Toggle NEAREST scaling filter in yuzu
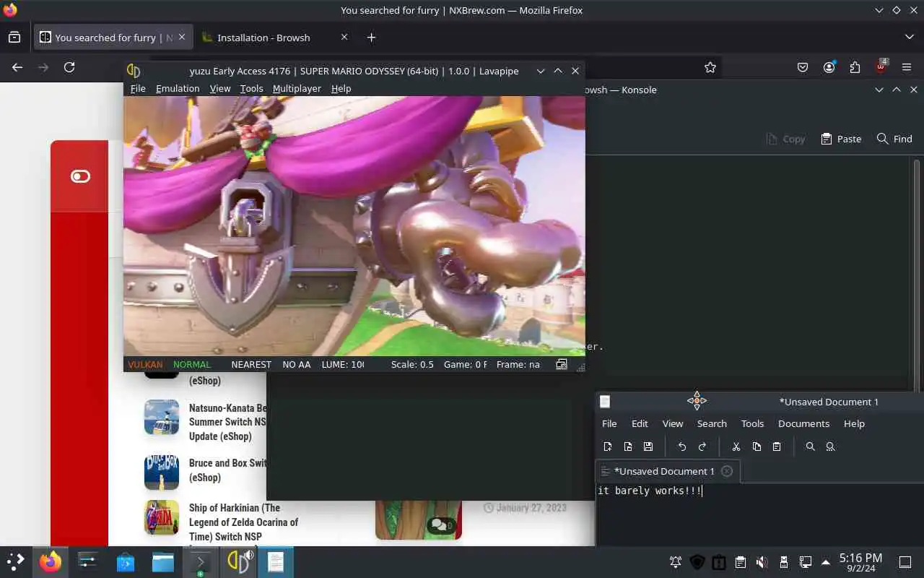 [x=251, y=364]
